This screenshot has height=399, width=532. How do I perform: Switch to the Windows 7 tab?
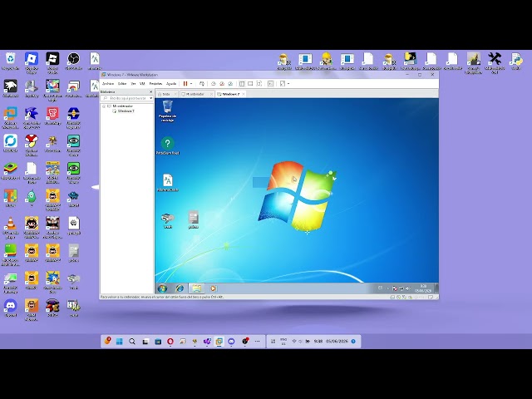(x=231, y=94)
